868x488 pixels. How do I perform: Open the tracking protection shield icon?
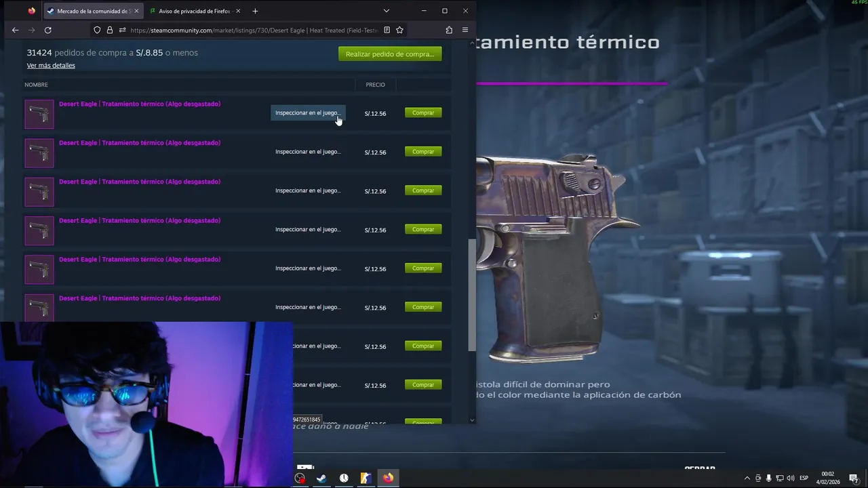coord(97,30)
